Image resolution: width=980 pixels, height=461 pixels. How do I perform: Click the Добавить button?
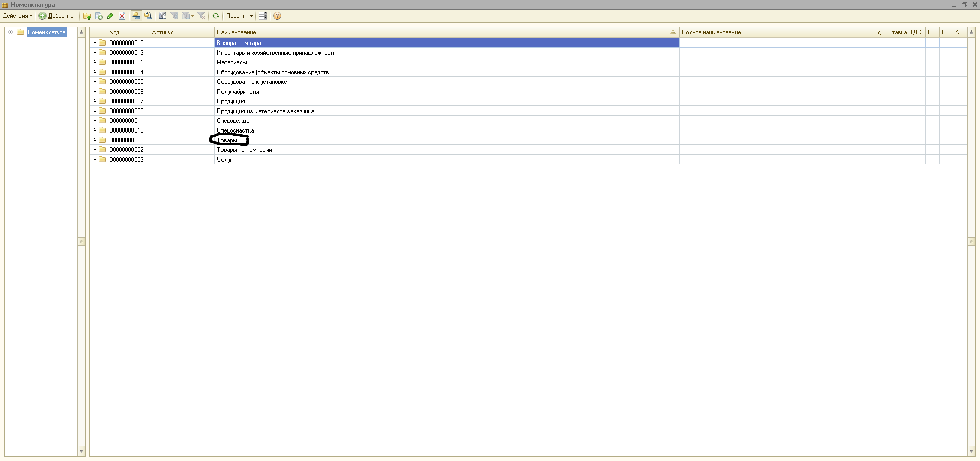(x=56, y=16)
